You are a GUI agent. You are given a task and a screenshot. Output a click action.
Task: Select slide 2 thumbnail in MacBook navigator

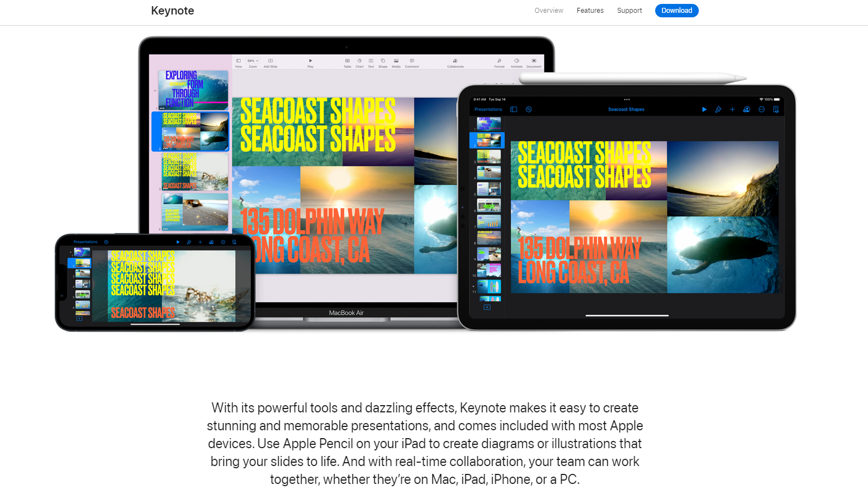[195, 131]
